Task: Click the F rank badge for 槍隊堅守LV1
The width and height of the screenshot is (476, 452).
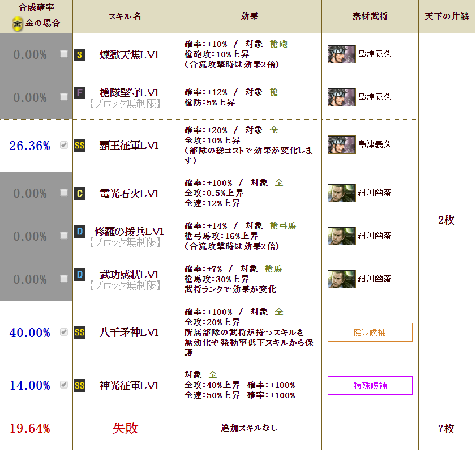Action: (79, 93)
